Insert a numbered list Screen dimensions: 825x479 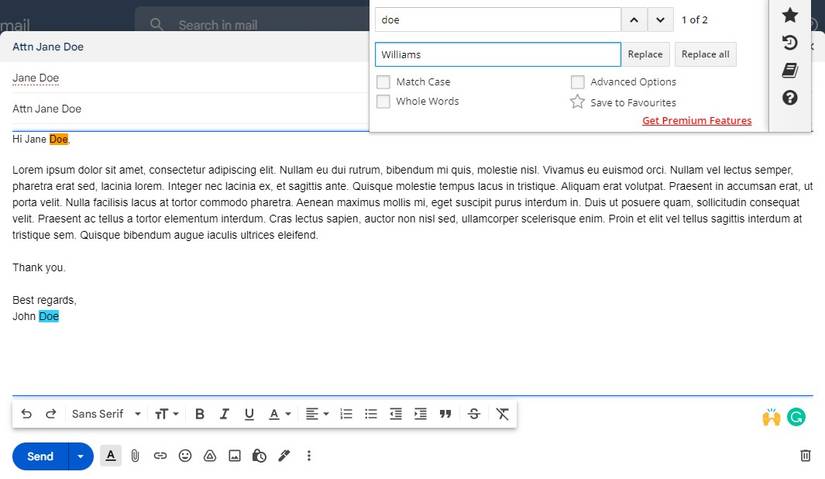click(346, 414)
